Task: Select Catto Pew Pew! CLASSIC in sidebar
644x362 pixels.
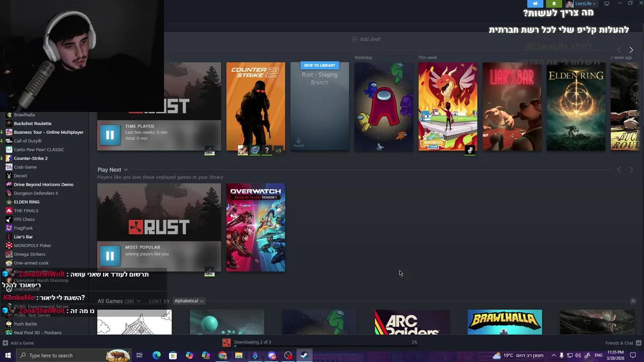Action: (39, 149)
